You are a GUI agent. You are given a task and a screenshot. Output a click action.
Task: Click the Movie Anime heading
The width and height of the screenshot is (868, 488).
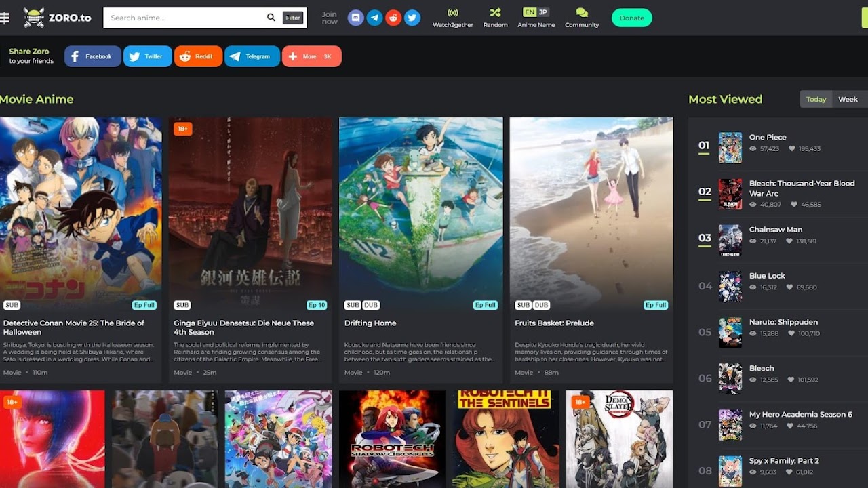tap(37, 99)
